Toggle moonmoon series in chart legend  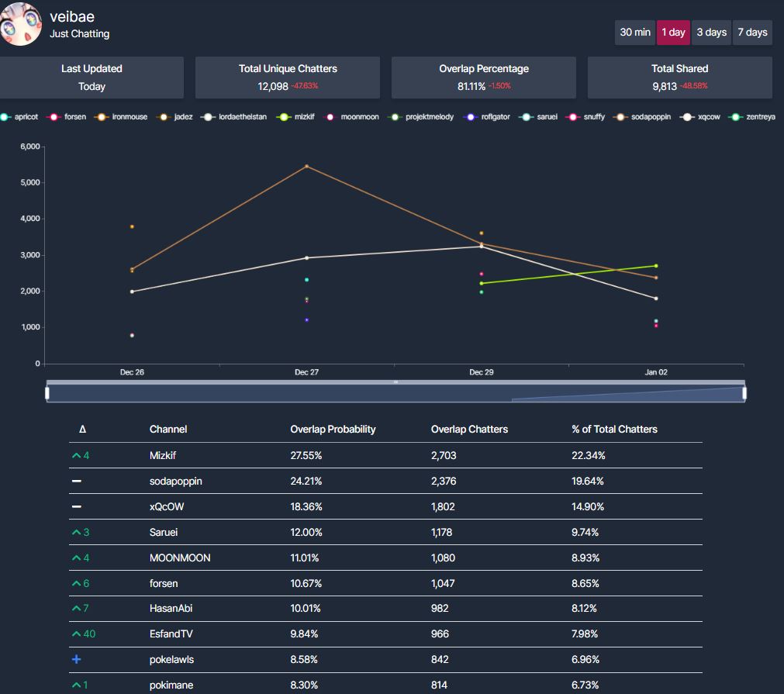pyautogui.click(x=352, y=116)
